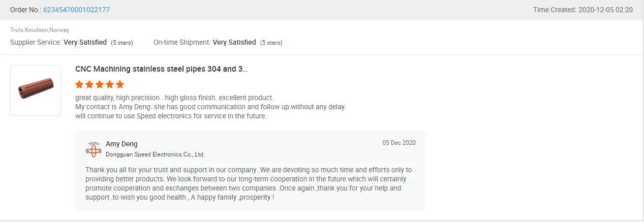Open the copper pipe product thumbnail
Image resolution: width=644 pixels, height=222 pixels.
tap(36, 90)
